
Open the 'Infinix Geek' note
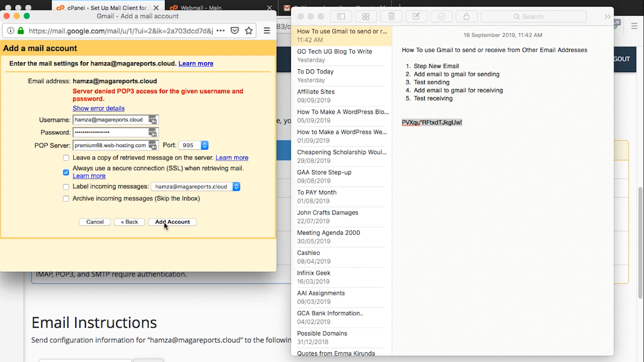click(341, 277)
